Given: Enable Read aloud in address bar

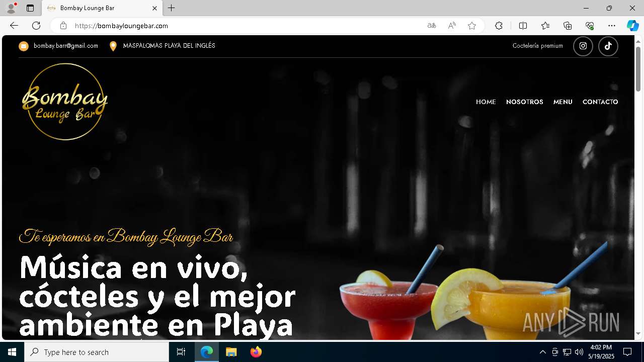Looking at the screenshot, I should [x=452, y=26].
